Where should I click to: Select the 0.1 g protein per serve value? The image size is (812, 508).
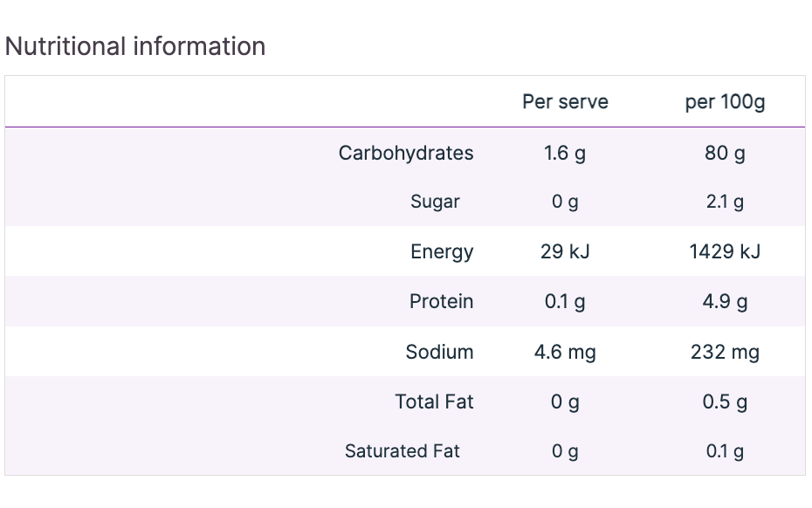[565, 301]
